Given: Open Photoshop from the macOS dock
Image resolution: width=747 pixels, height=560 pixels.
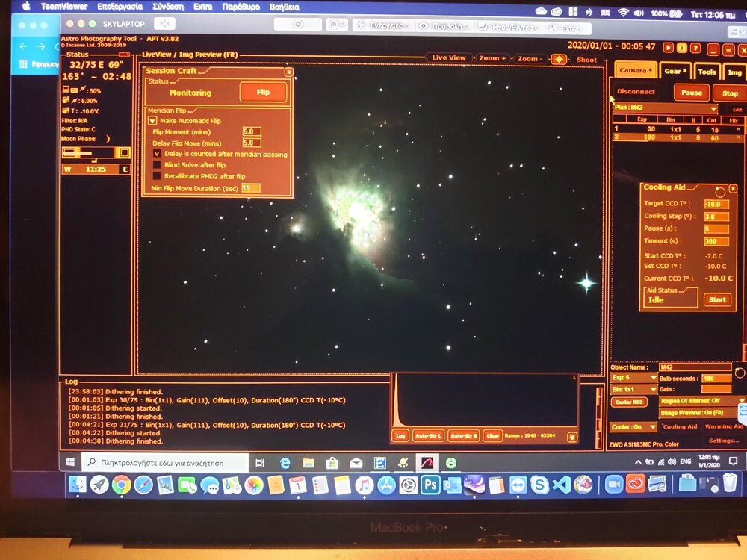Looking at the screenshot, I should tap(430, 485).
